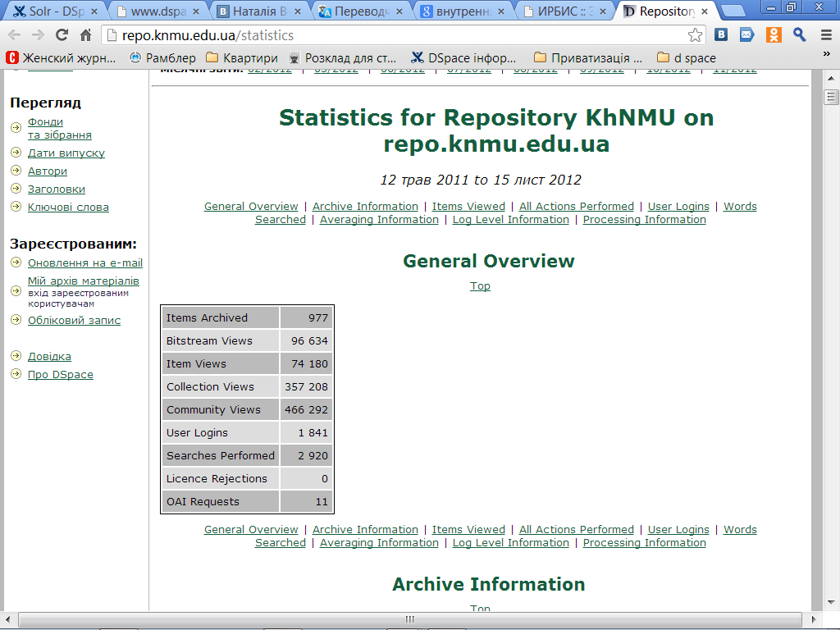Click top Processing Information link
Viewport: 840px width, 630px height.
click(645, 220)
